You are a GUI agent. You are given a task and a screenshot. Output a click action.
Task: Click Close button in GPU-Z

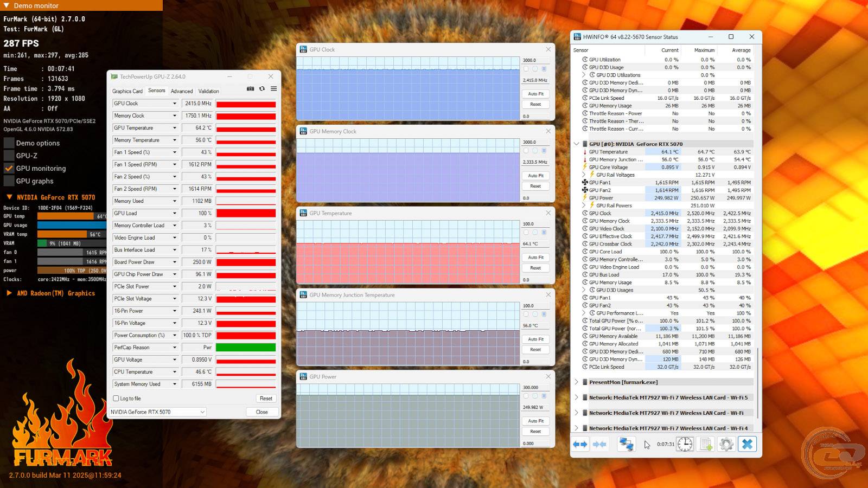click(262, 412)
